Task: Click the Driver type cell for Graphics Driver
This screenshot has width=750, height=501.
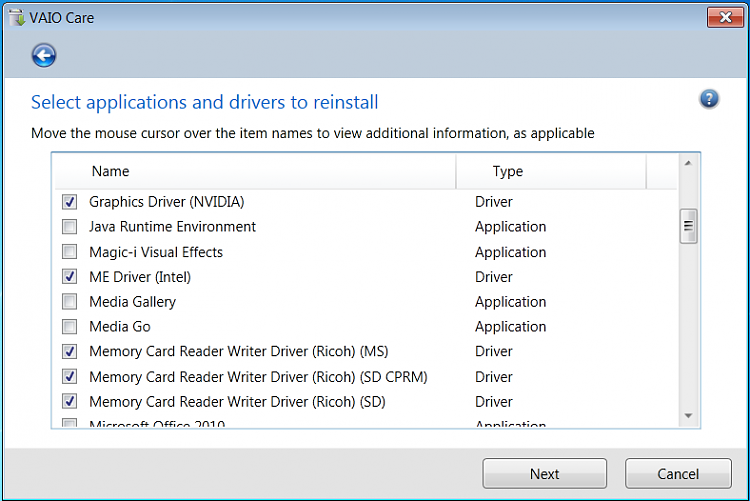Action: 494,202
